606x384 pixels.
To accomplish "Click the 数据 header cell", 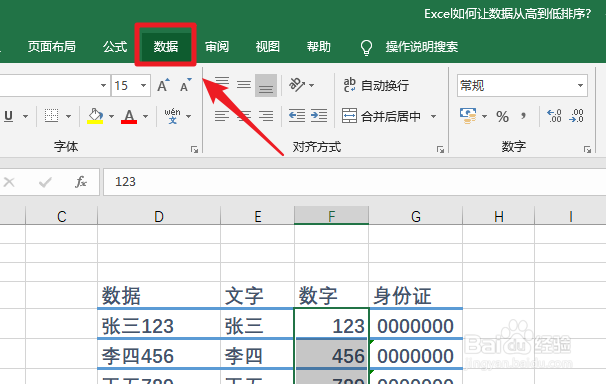I will (x=159, y=296).
